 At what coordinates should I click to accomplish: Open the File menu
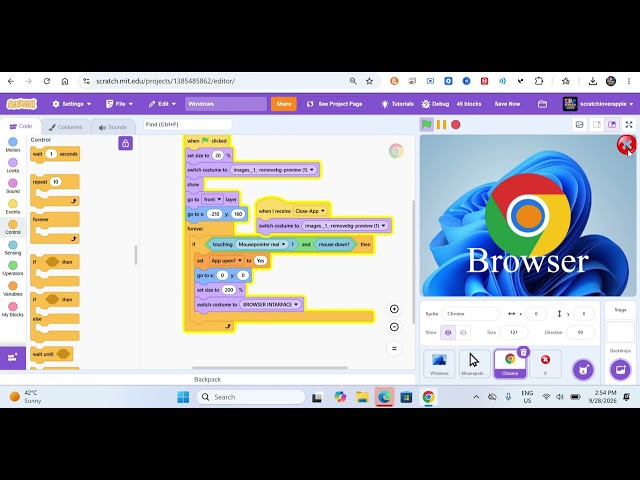point(119,104)
